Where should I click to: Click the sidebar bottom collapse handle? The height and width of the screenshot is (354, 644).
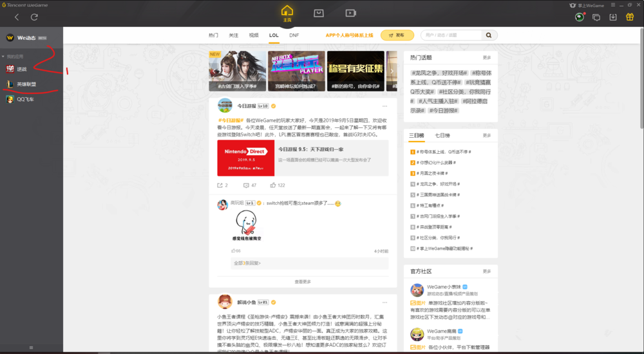31,348
